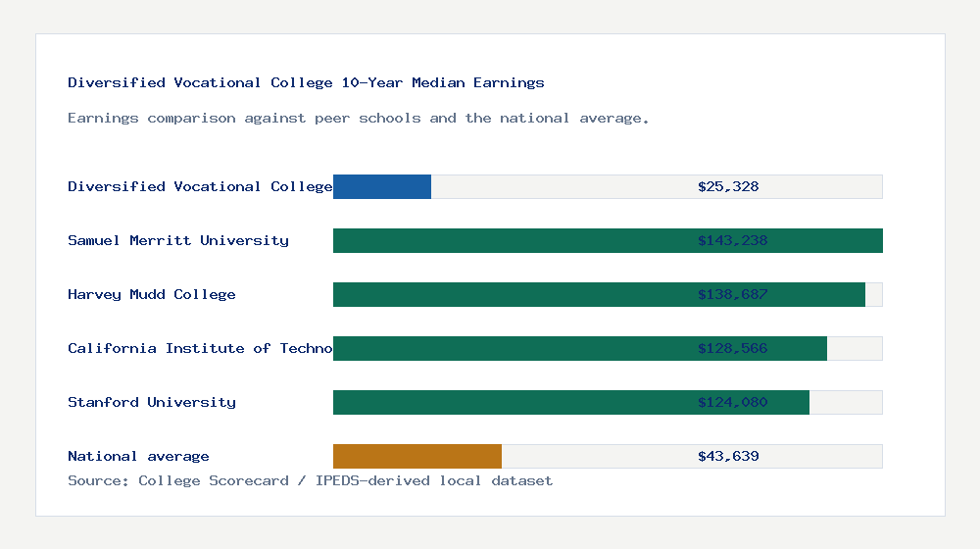Select the 'California Institute of Techno' label
The height and width of the screenshot is (549, 980).
click(x=200, y=348)
